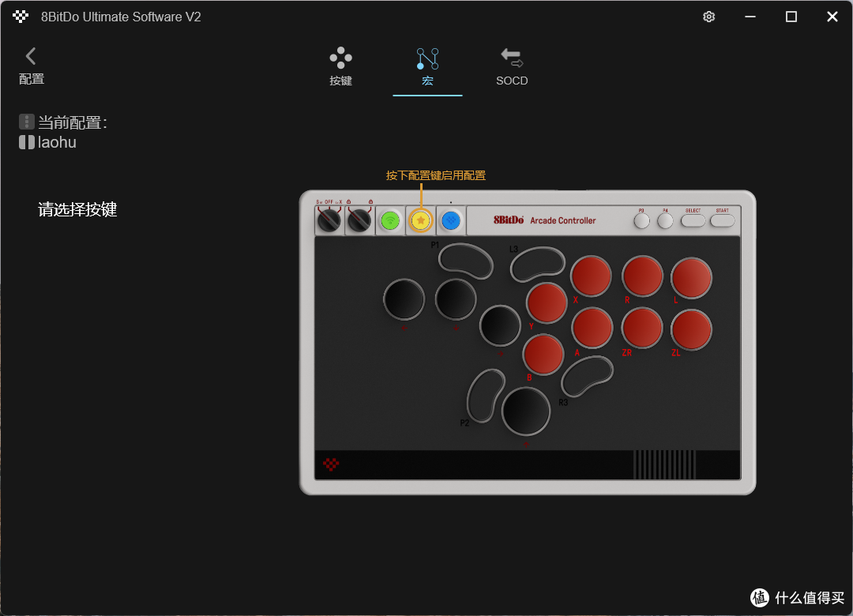Select the P3 button on controller
The width and height of the screenshot is (853, 616).
coord(642,221)
